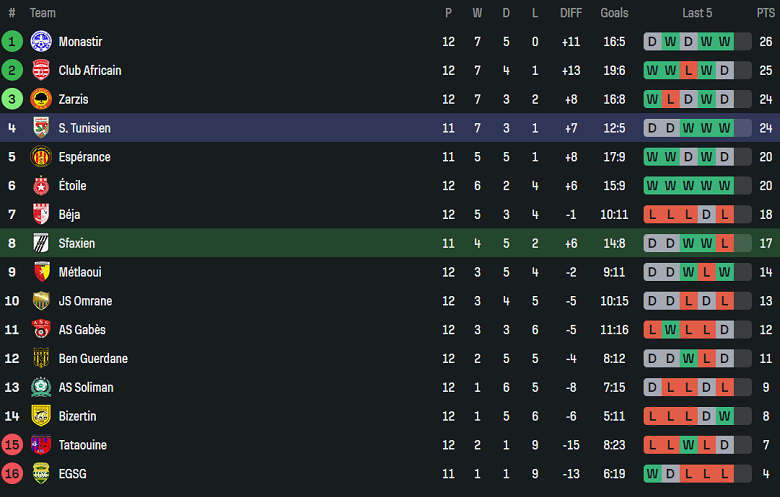Select the Métlaoui team crest
Screen dimensions: 780x497
click(x=41, y=272)
